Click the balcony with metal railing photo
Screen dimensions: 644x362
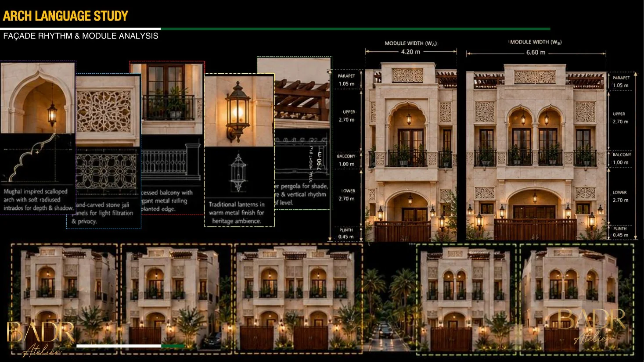pyautogui.click(x=173, y=98)
